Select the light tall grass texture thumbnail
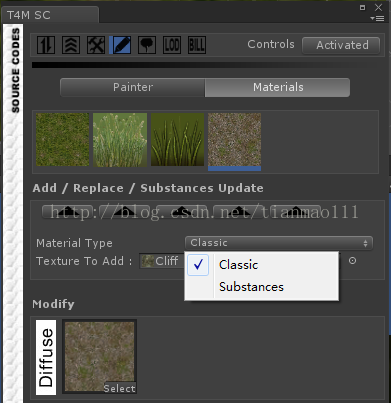Viewport: 391px width, 403px height. point(120,139)
